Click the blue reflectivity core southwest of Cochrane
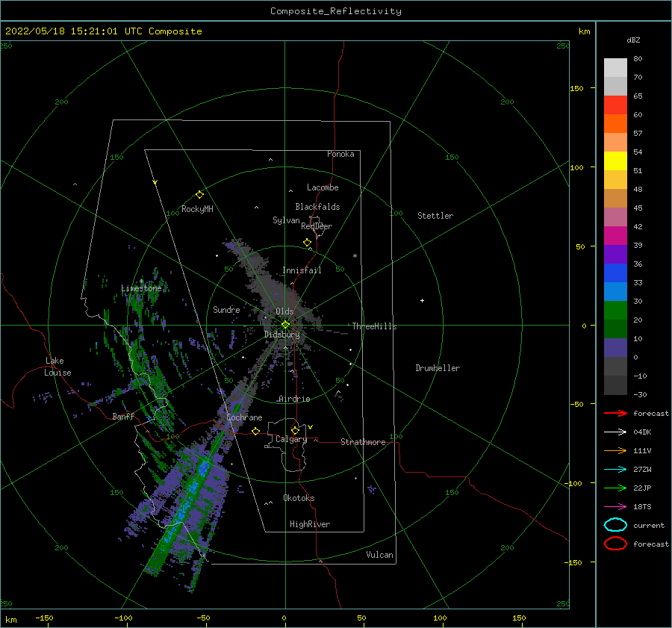Image resolution: width=672 pixels, height=628 pixels. coord(203,466)
